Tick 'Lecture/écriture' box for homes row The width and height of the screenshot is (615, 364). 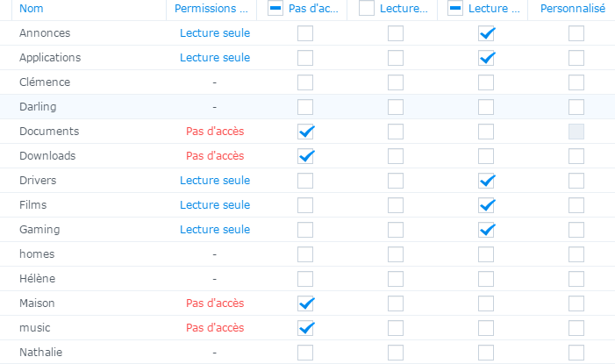[397, 254]
